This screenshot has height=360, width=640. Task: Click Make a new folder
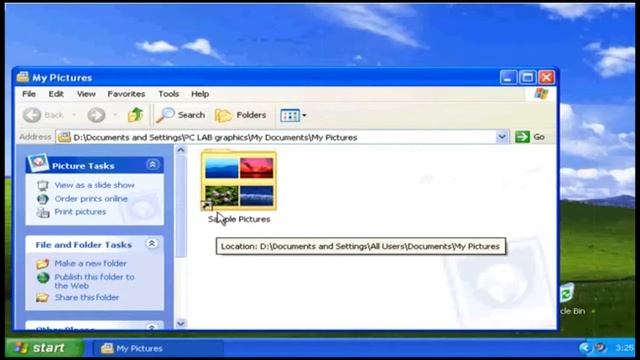[91, 263]
